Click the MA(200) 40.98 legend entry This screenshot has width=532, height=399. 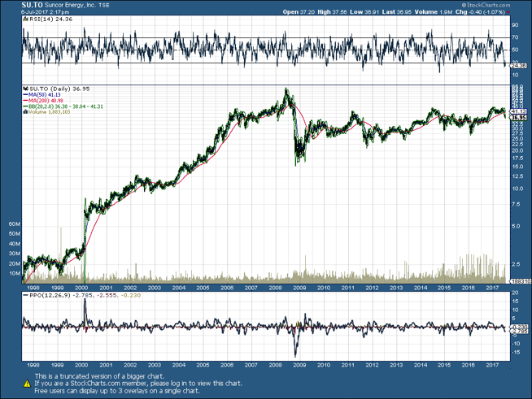tap(46, 101)
